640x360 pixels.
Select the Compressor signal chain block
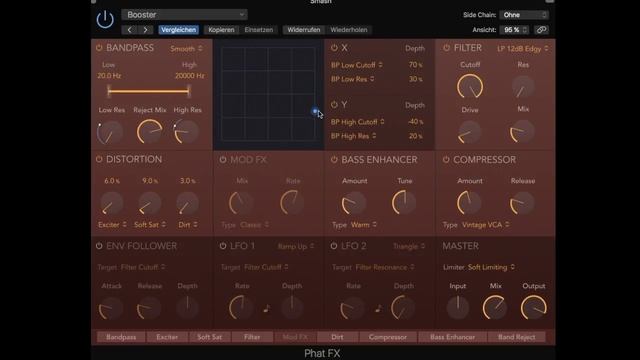[x=388, y=337]
